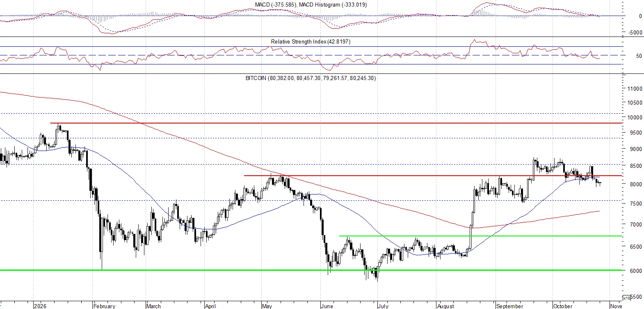Screen dimensions: 644x309
Task: Select the 7500 price axis label
Action: [636, 204]
